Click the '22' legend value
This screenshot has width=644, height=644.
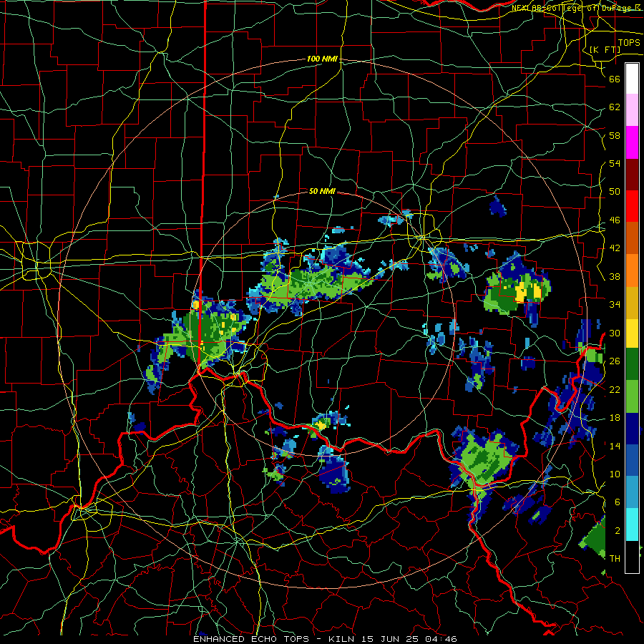tap(615, 389)
